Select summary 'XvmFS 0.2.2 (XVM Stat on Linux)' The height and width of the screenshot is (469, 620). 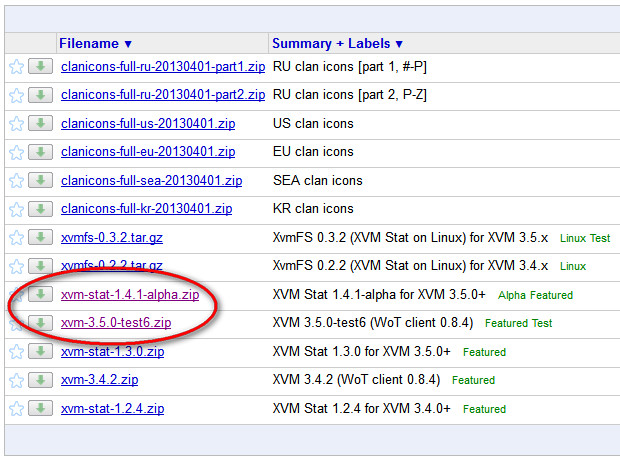[x=410, y=266]
